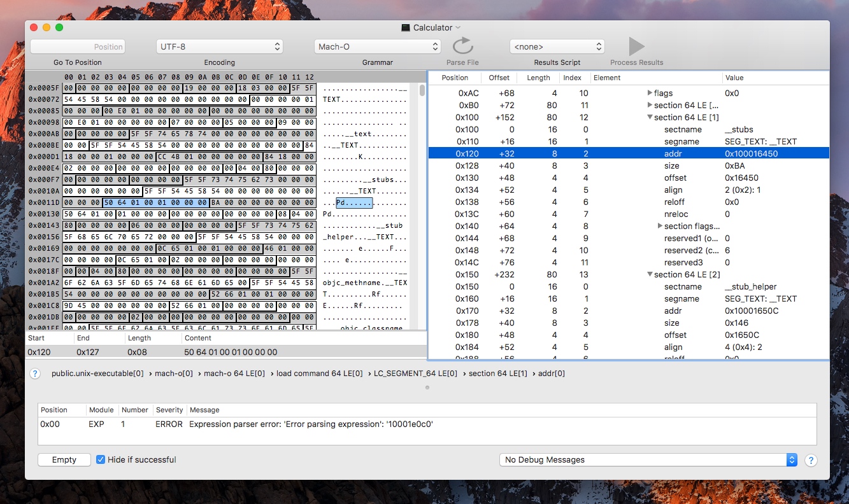Click the help icon beside the breadcrumb path

[x=36, y=374]
